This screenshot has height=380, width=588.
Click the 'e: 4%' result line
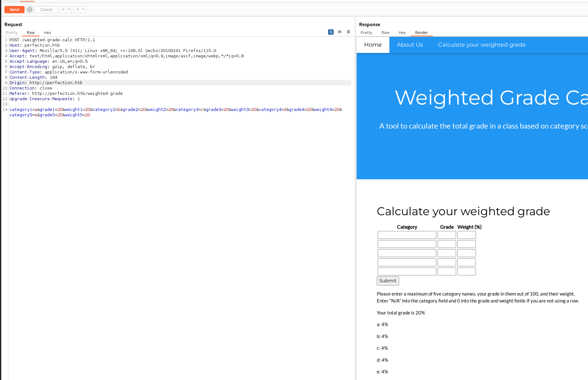pos(382,372)
